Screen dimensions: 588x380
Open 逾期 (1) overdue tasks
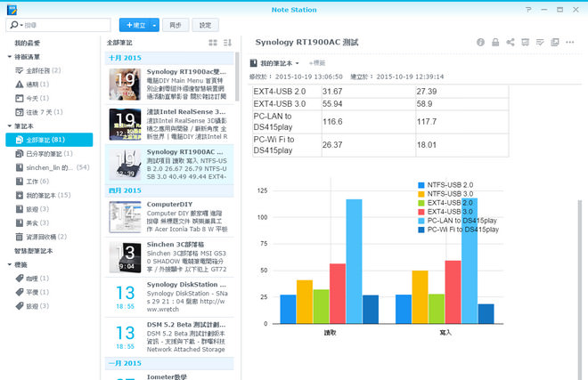(x=32, y=85)
